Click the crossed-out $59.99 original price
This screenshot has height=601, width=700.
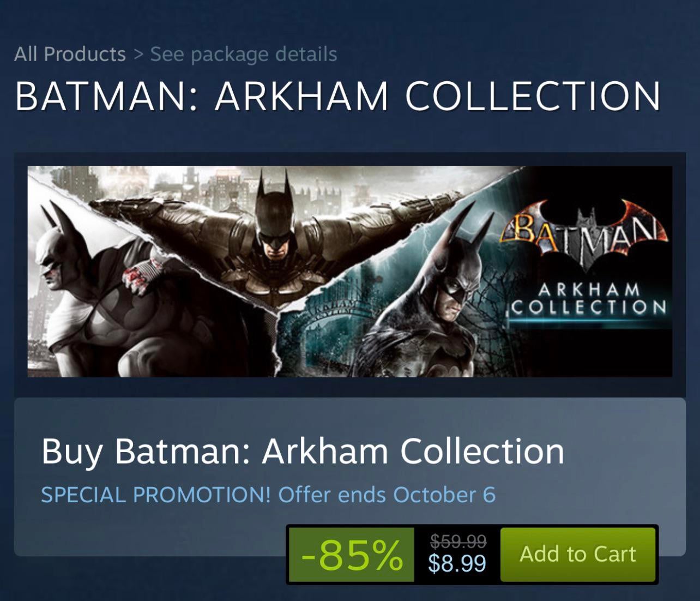tap(458, 540)
